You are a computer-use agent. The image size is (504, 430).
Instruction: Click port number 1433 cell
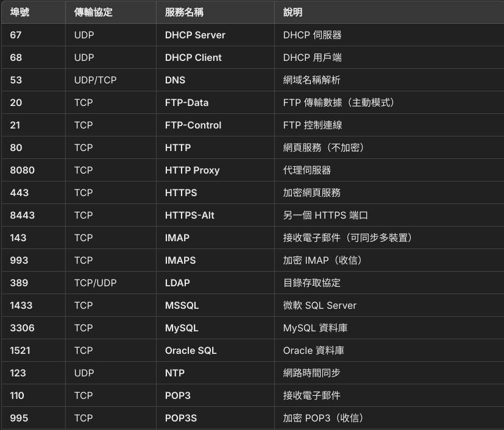(22, 305)
